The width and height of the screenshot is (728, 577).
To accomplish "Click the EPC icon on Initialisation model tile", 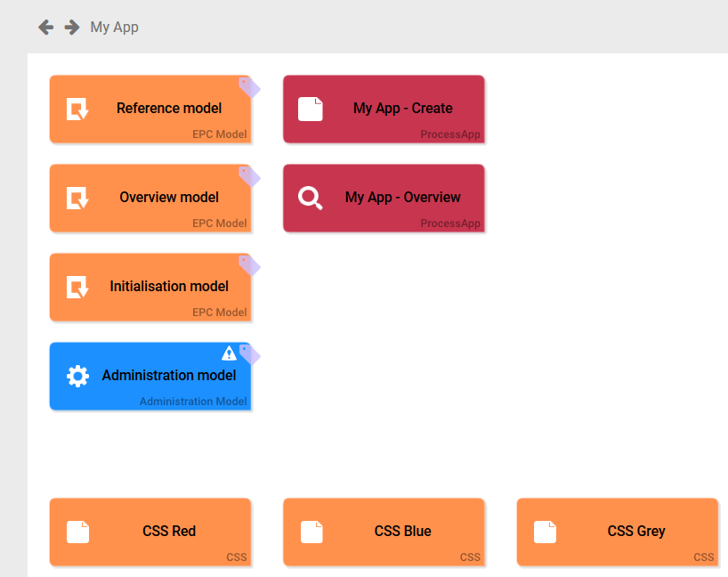I will (77, 287).
